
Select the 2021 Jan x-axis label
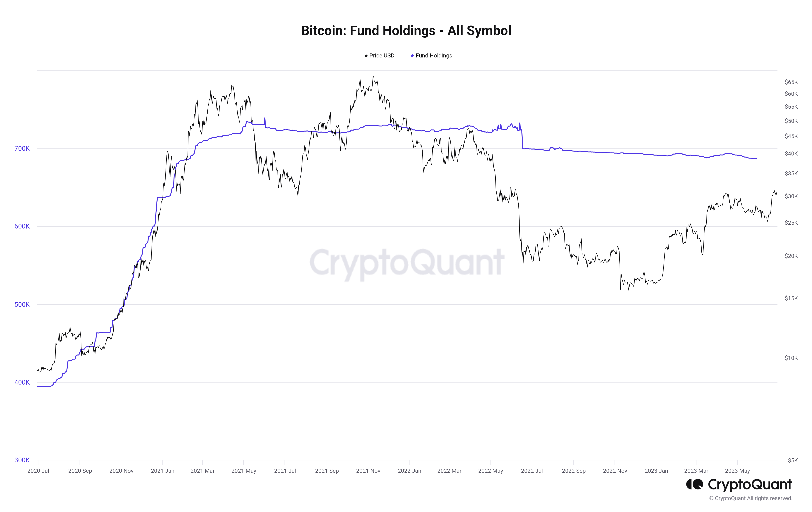tap(163, 471)
